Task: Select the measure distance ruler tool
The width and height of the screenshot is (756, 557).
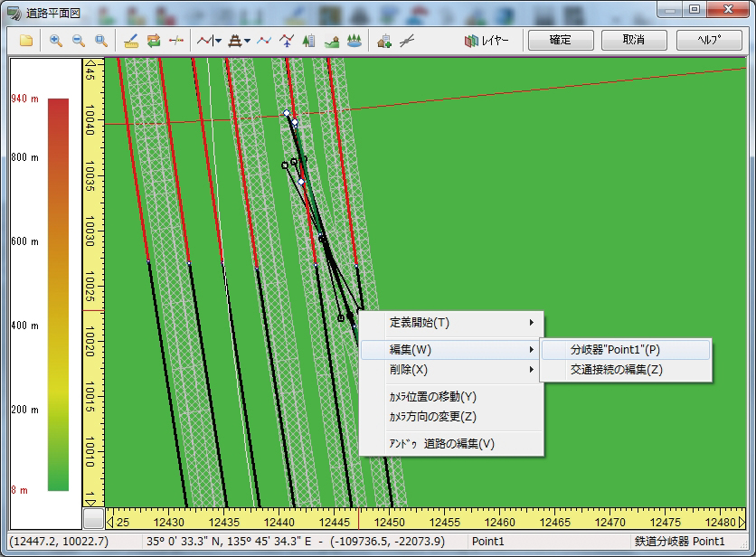Action: (130, 41)
